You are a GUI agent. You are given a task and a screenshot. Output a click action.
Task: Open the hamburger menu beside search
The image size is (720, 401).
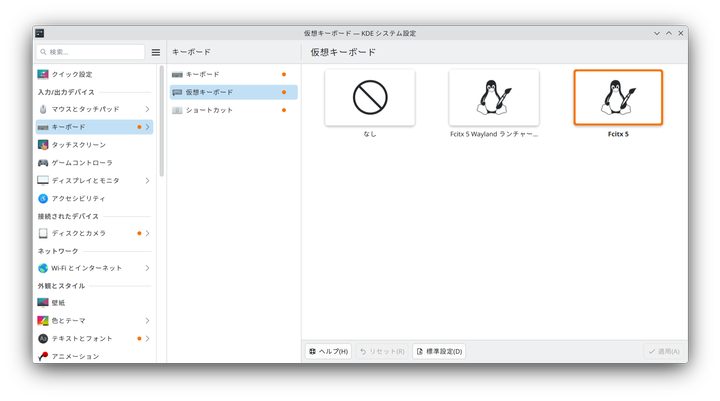[155, 52]
